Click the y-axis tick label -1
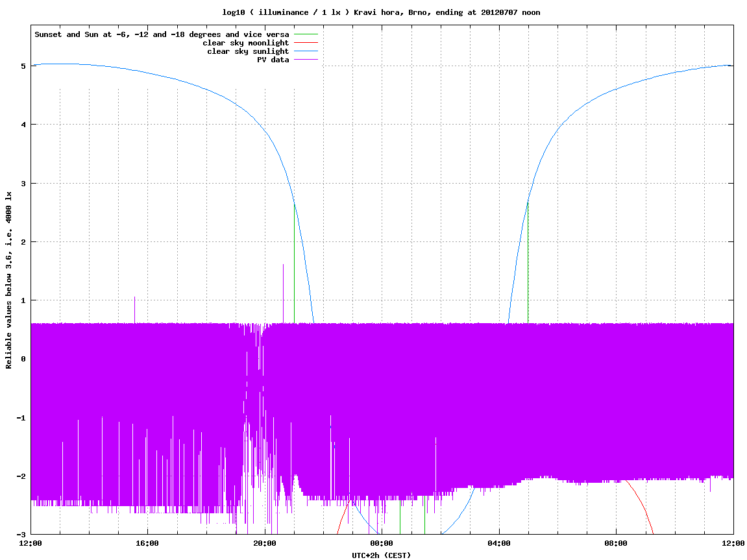 click(21, 418)
